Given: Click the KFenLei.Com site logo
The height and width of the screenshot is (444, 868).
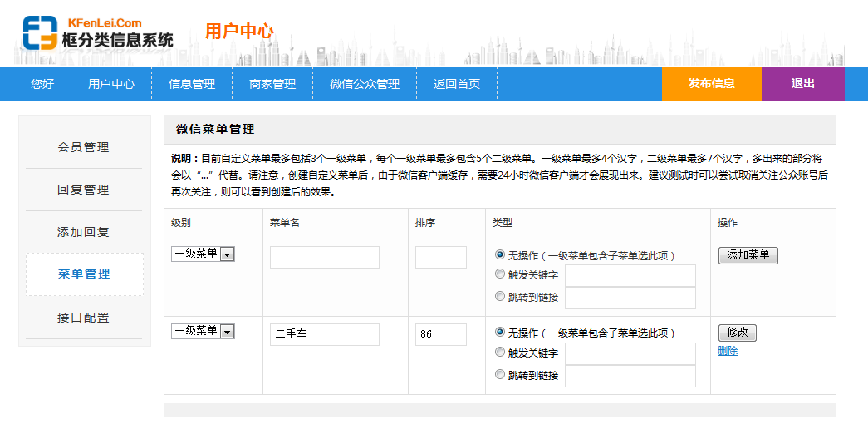Looking at the screenshot, I should pos(98,33).
